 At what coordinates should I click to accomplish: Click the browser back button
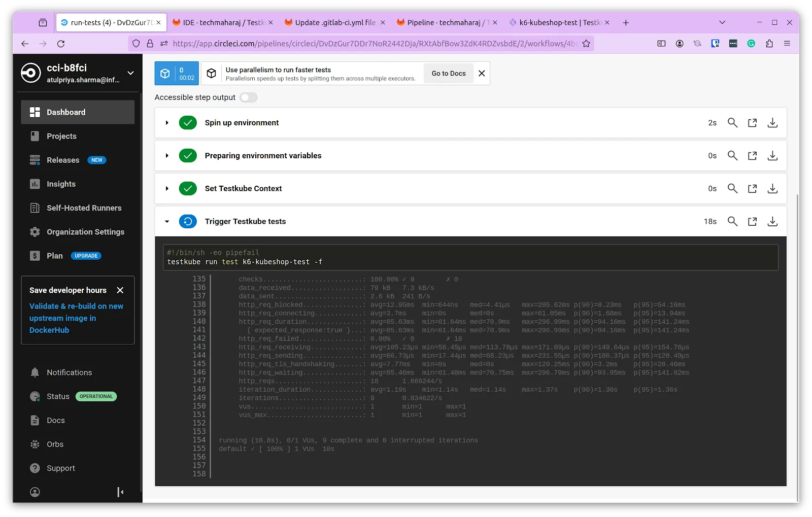click(25, 44)
